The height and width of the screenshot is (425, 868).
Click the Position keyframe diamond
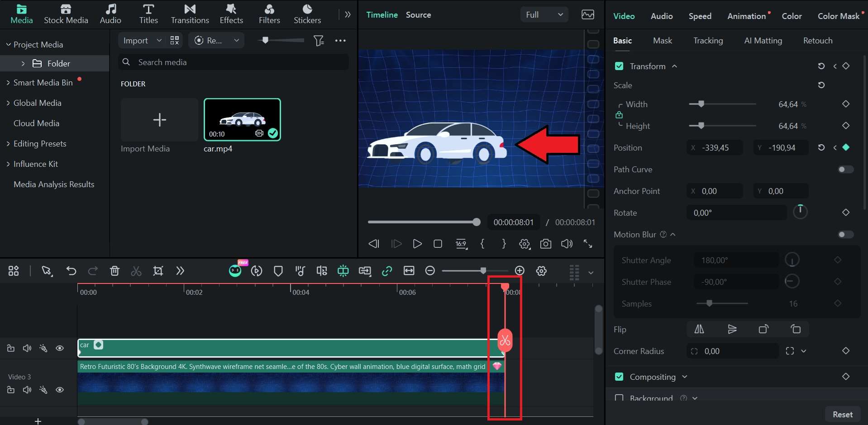click(846, 147)
